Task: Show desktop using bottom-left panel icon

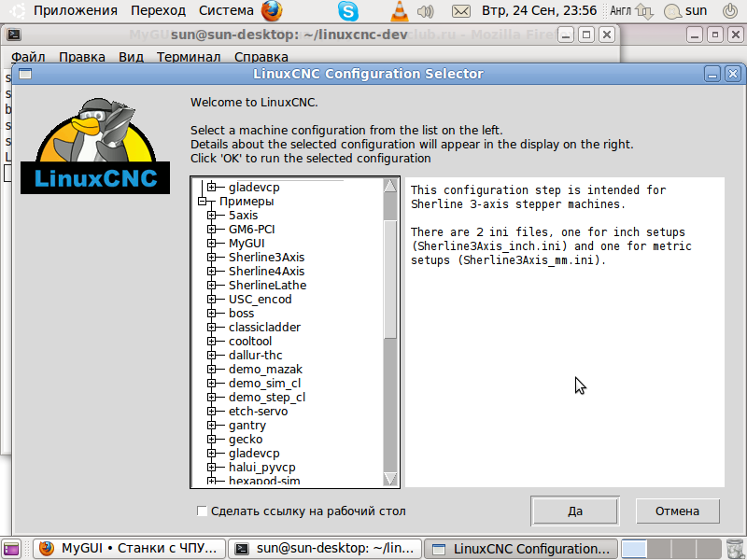Action: (10, 549)
